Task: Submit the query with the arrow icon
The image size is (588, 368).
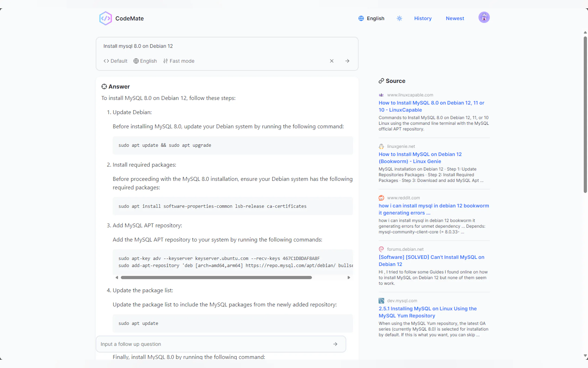Action: coord(347,61)
